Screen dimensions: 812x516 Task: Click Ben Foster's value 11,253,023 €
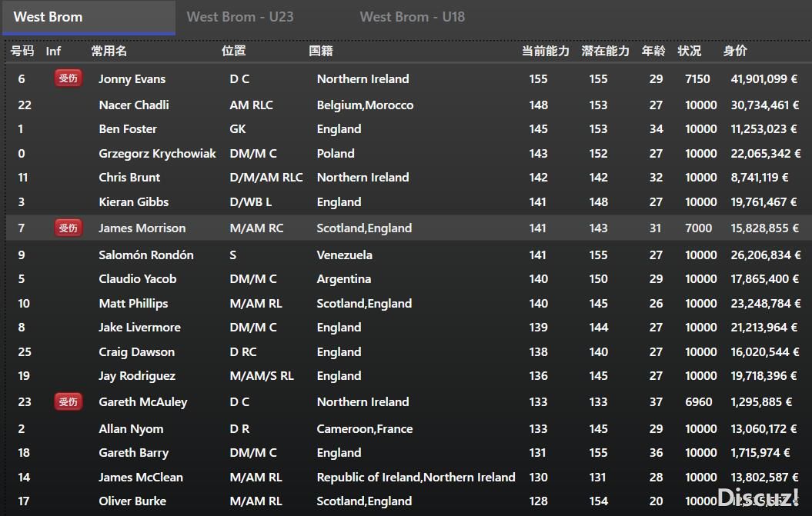764,129
